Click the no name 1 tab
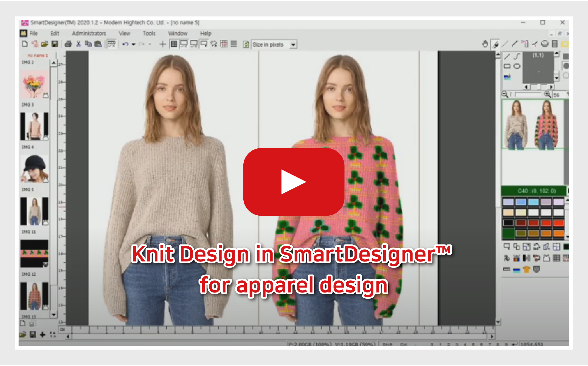The height and width of the screenshot is (366, 588). [38, 55]
